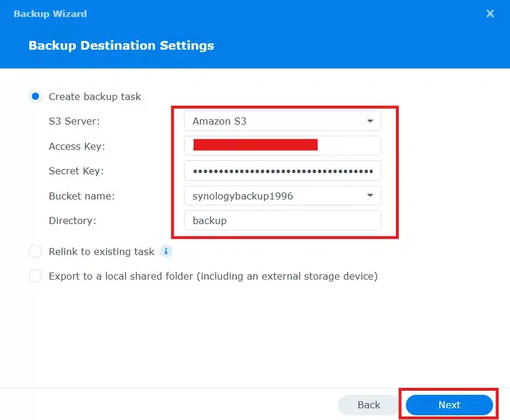Image resolution: width=510 pixels, height=420 pixels.
Task: Select "Export to a local shared folder" option
Action: pyautogui.click(x=35, y=276)
